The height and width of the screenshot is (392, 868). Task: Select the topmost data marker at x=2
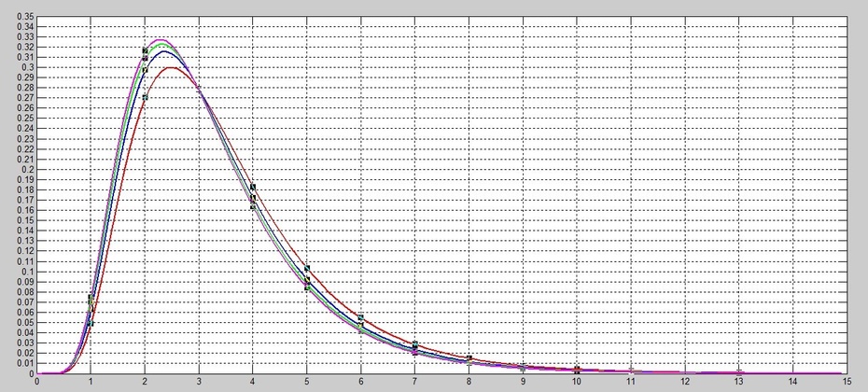click(x=145, y=50)
